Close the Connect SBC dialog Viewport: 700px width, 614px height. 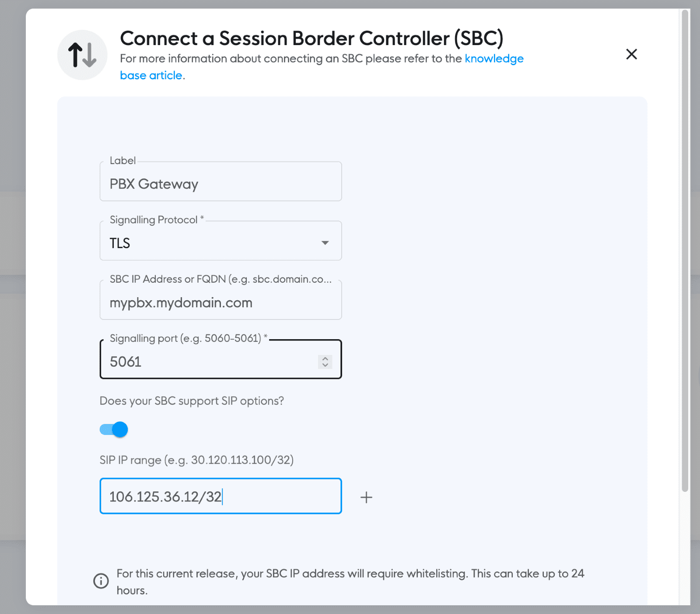coord(632,54)
